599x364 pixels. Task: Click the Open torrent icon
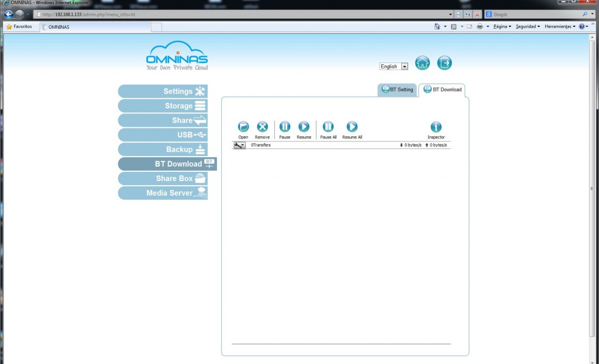point(243,127)
